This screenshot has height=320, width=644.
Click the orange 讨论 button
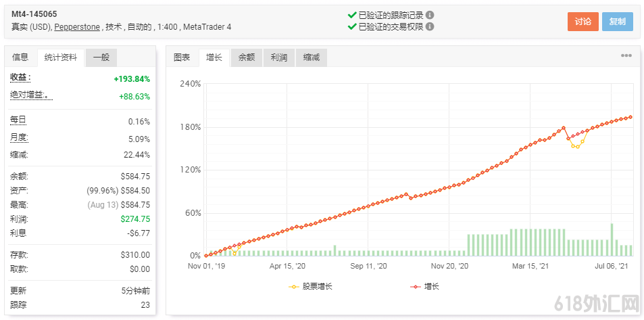pyautogui.click(x=583, y=22)
